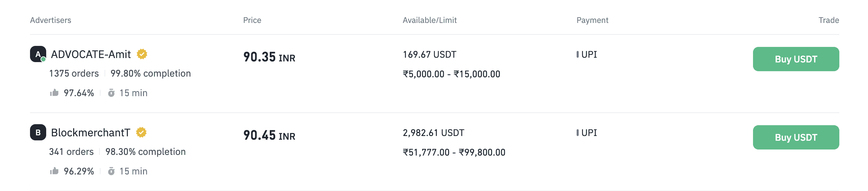The height and width of the screenshot is (191, 868).
Task: Open BlockmerchantT advertiser profile name
Action: (90, 133)
